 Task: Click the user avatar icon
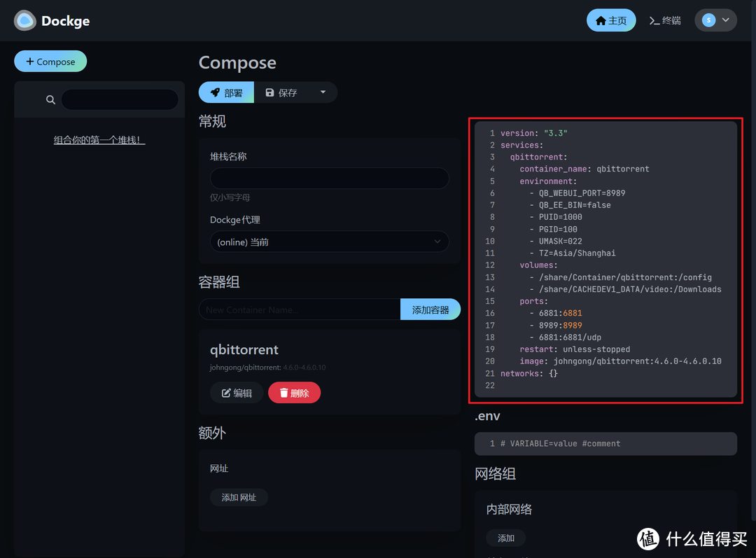coord(708,20)
